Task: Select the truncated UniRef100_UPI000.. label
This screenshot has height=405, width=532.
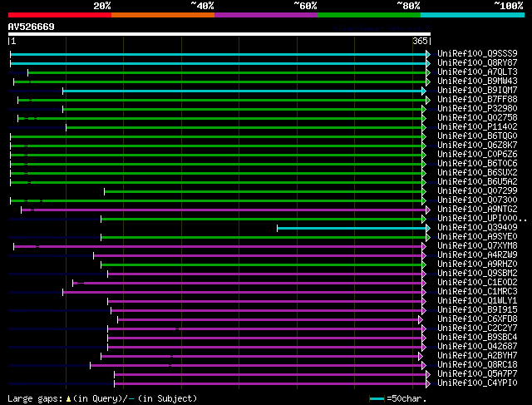Action: click(482, 218)
